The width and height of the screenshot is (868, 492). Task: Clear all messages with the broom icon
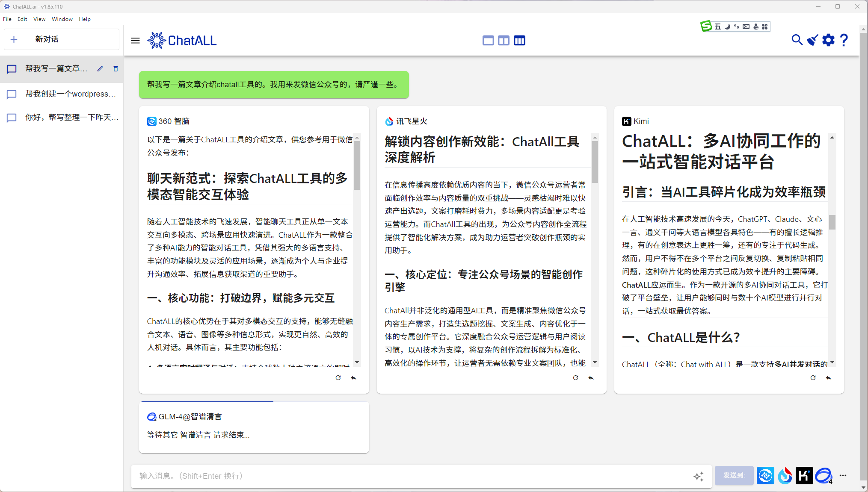tap(812, 40)
